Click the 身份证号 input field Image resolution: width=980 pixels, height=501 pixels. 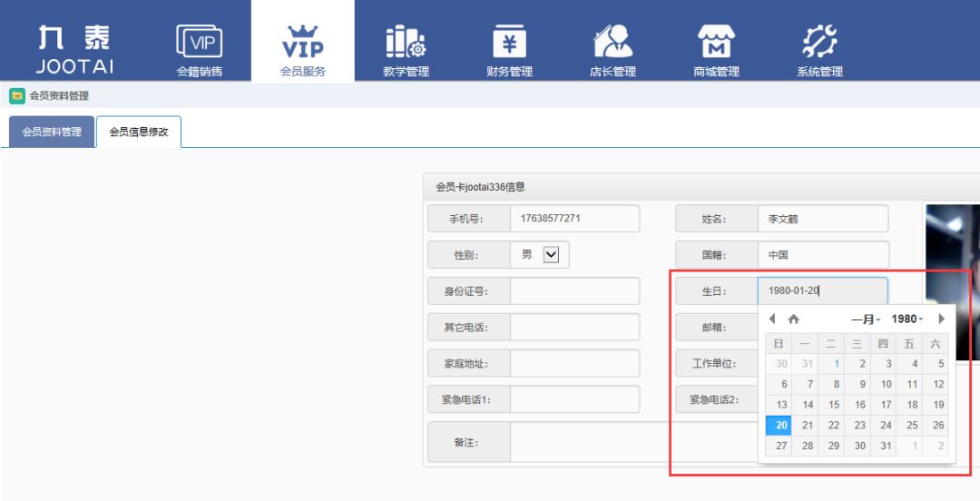click(x=574, y=290)
